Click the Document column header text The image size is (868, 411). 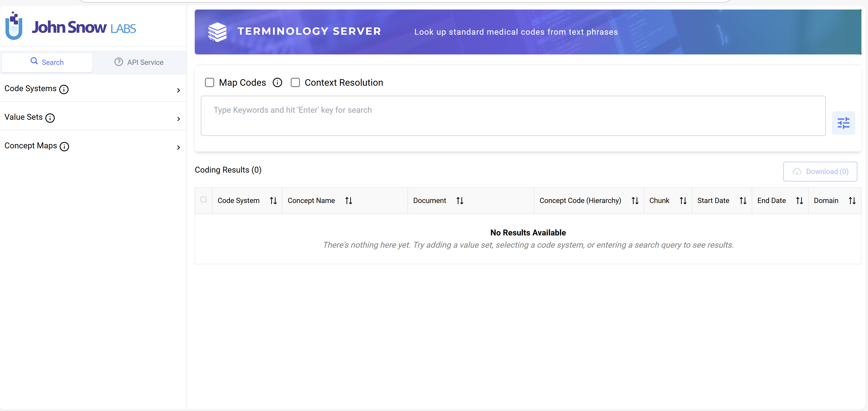[x=430, y=201]
